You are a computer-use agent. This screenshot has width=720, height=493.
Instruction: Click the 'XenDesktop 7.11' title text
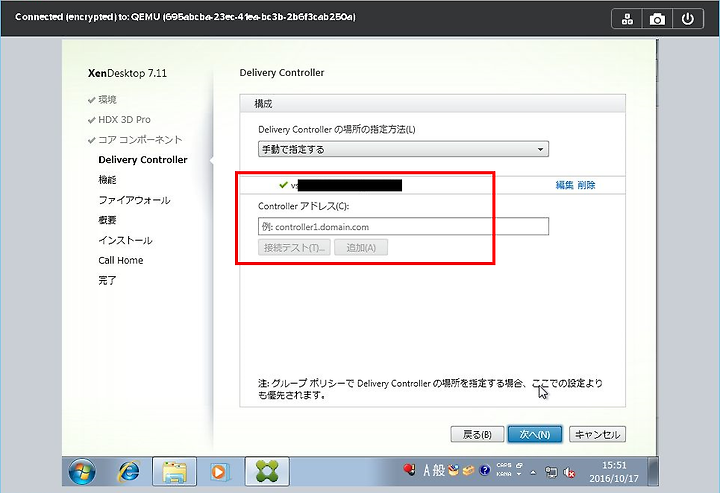(127, 73)
